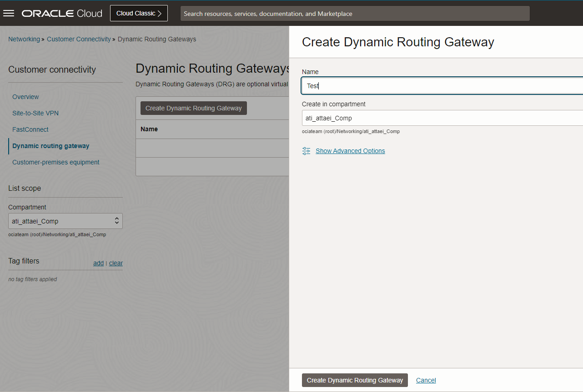The height and width of the screenshot is (392, 583).
Task: Switch to Cloud Classic console
Action: click(139, 13)
